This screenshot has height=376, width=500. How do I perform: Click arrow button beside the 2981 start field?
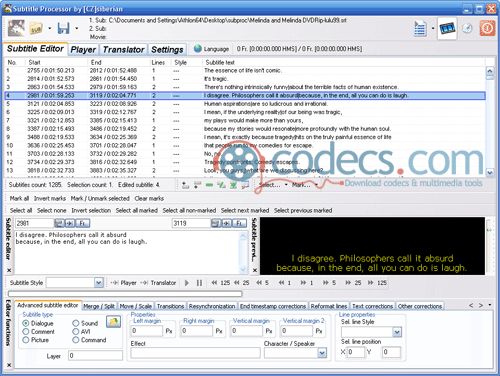click(70, 223)
